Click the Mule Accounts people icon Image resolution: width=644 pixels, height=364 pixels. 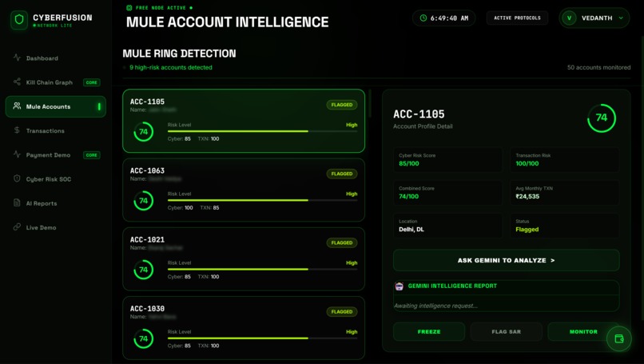point(17,106)
